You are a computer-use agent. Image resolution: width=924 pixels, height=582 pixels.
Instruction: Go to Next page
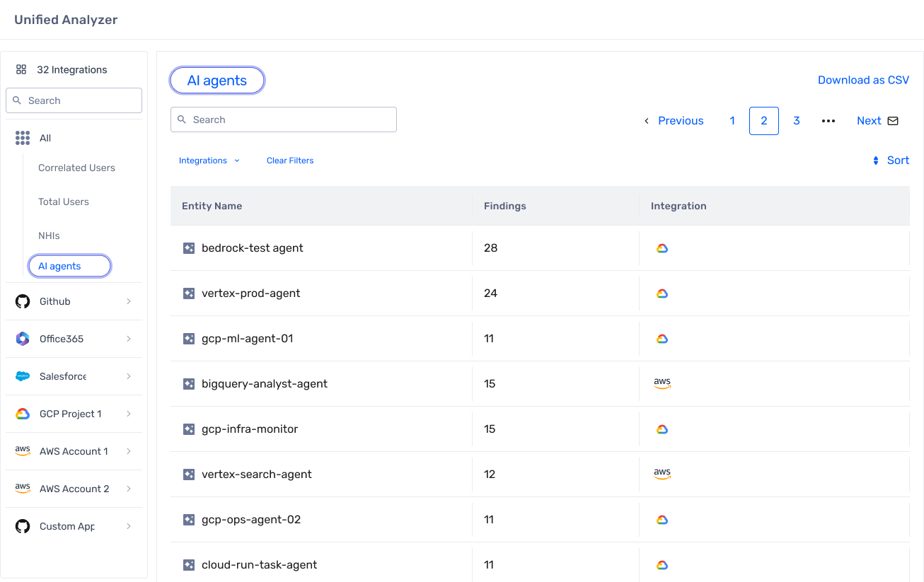point(869,121)
